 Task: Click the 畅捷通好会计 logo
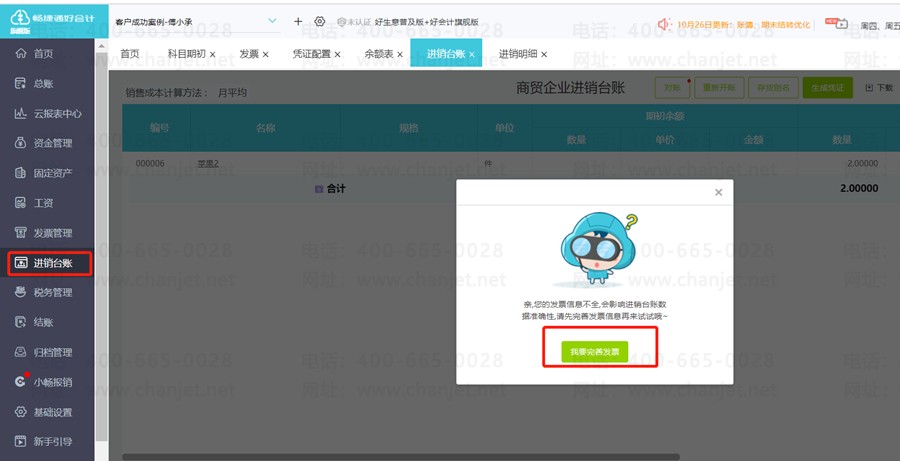[53, 21]
